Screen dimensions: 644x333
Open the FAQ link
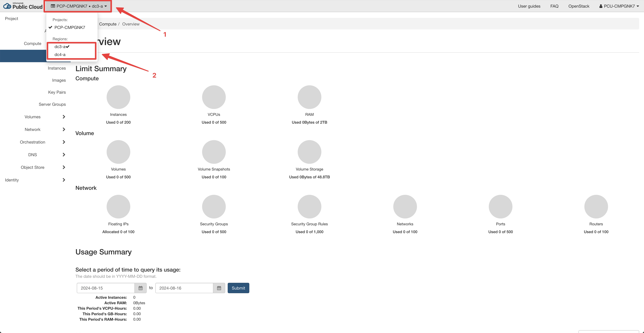(554, 6)
